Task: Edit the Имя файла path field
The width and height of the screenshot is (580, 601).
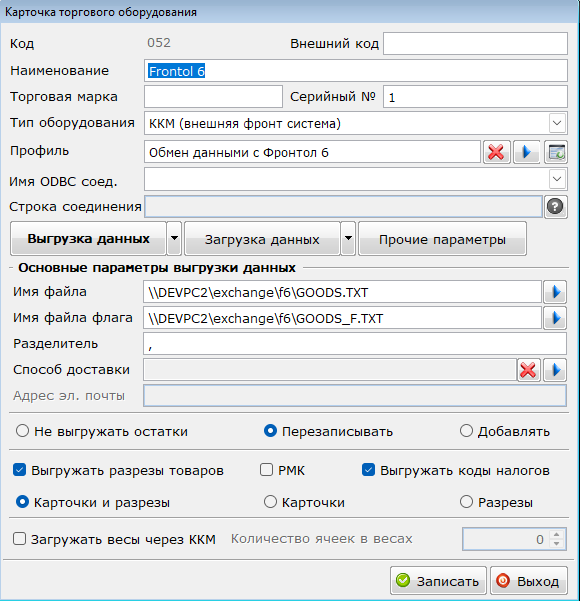Action: (342, 292)
